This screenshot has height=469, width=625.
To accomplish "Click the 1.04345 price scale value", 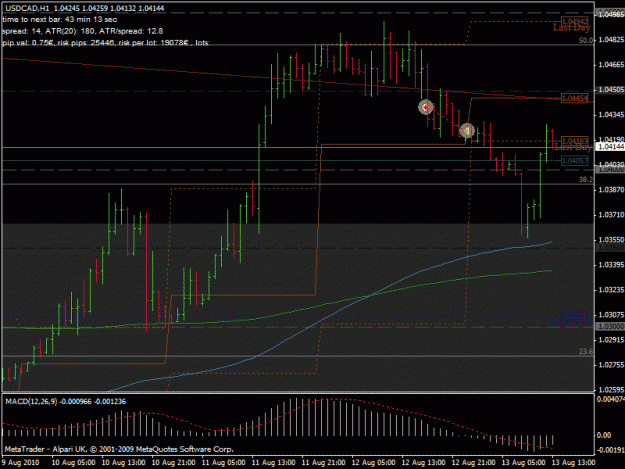I will [611, 115].
